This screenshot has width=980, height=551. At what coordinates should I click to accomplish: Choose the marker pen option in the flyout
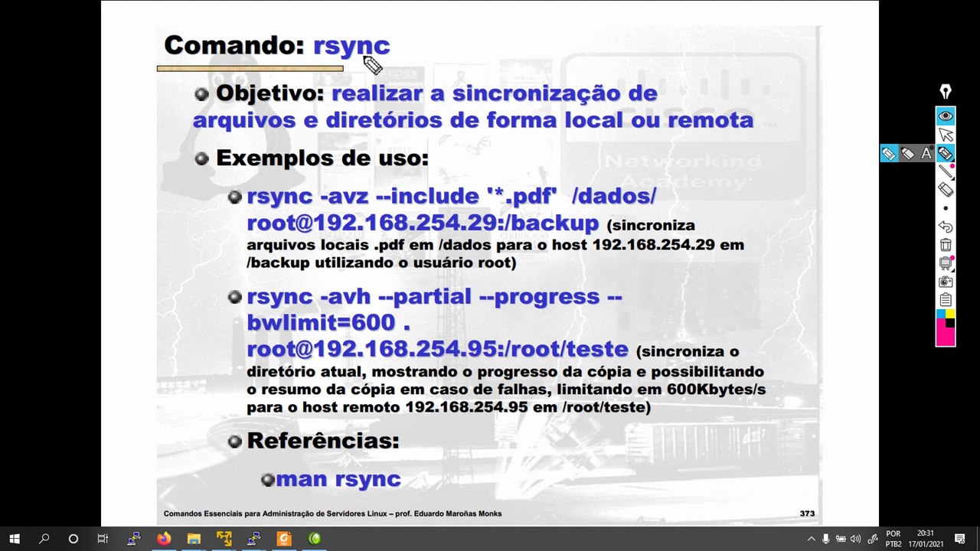point(908,153)
